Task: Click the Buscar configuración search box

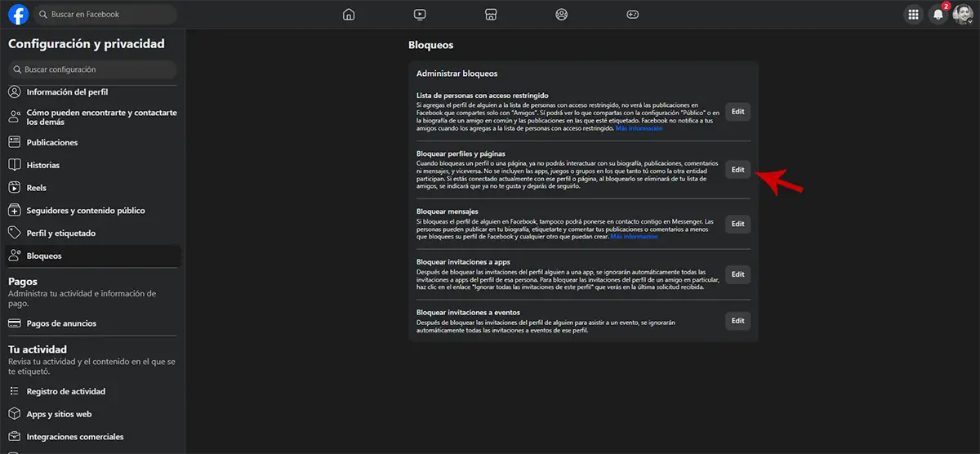Action: (92, 69)
